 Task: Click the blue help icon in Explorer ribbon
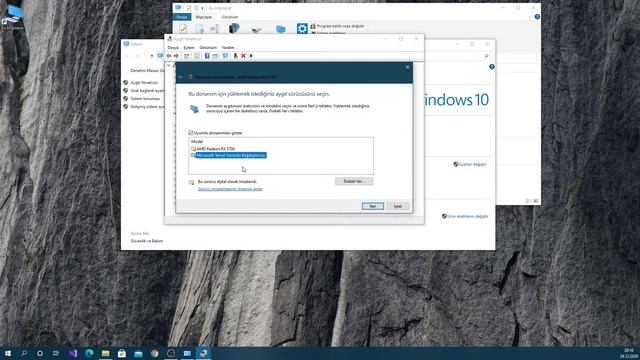(x=537, y=17)
